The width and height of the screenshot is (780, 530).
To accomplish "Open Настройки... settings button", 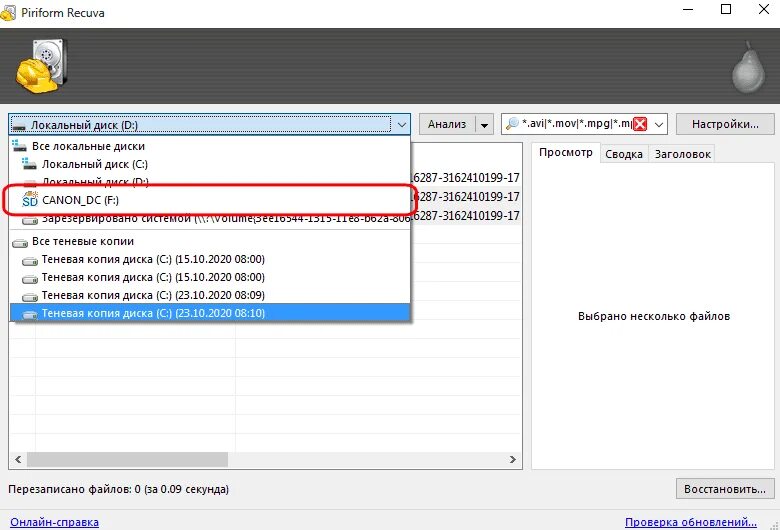I will 725,124.
